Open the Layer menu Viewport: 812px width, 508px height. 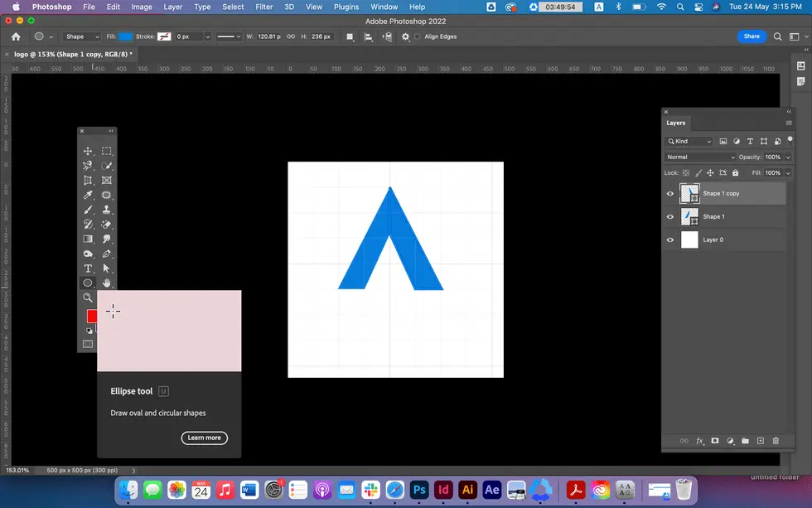click(x=172, y=7)
